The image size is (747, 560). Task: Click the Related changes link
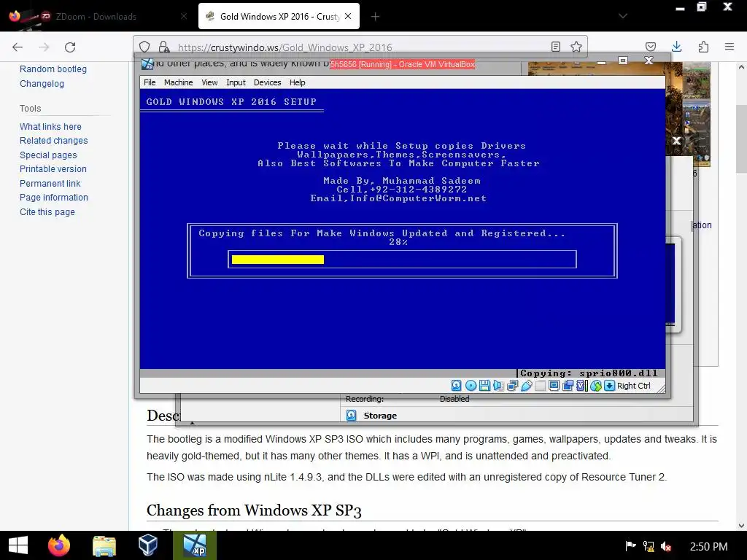pyautogui.click(x=54, y=141)
